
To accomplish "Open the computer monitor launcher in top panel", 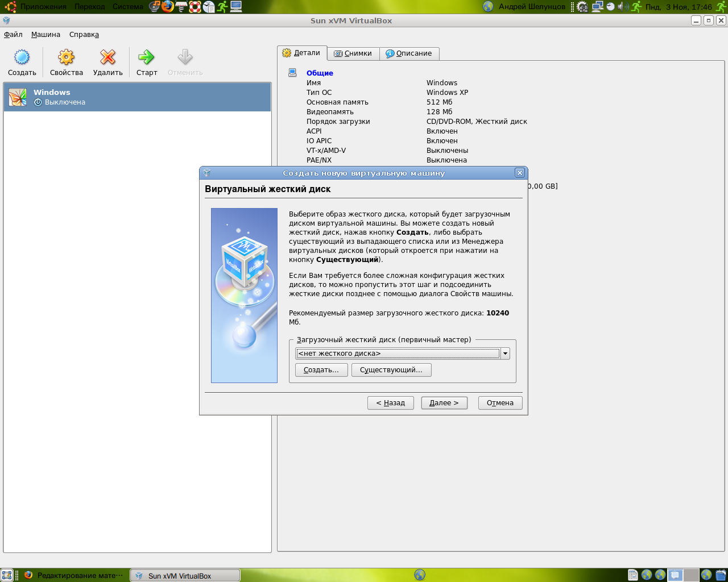I will click(x=236, y=7).
